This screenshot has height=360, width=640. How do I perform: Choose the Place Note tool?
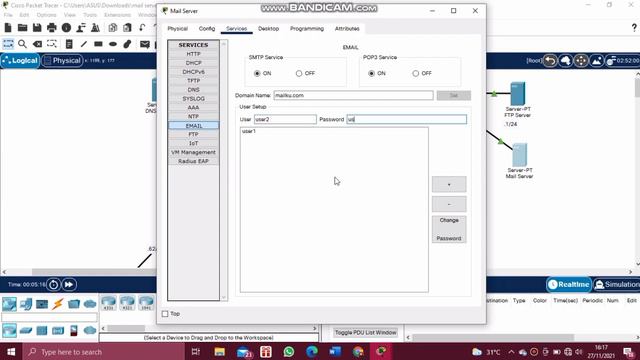[x=69, y=44]
